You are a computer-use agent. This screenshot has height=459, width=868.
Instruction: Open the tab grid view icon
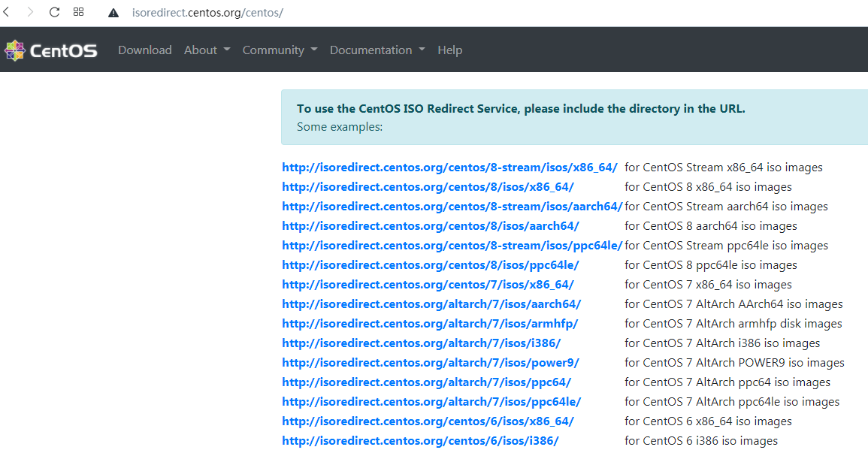79,12
